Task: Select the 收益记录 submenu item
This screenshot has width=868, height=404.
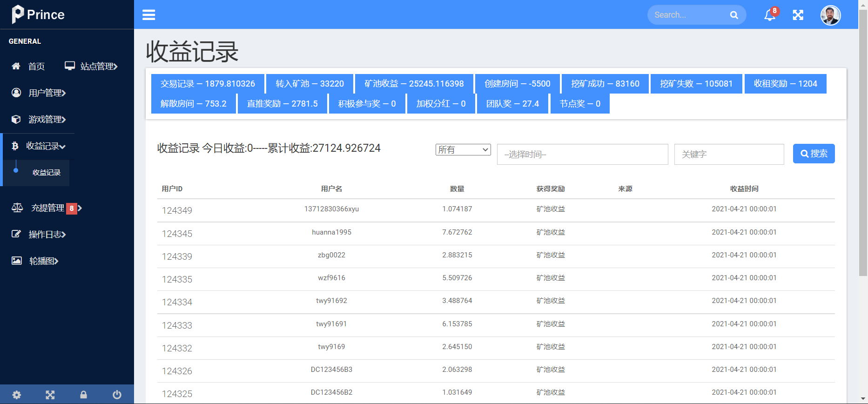Action: click(47, 173)
